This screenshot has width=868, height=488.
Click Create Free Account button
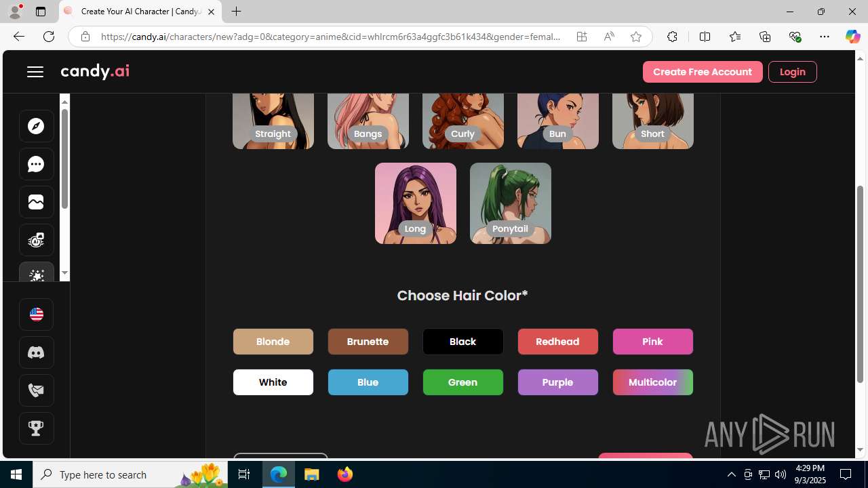tap(703, 72)
